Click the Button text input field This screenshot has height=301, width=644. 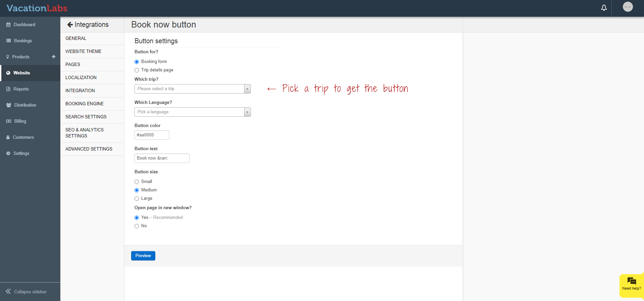click(x=162, y=158)
